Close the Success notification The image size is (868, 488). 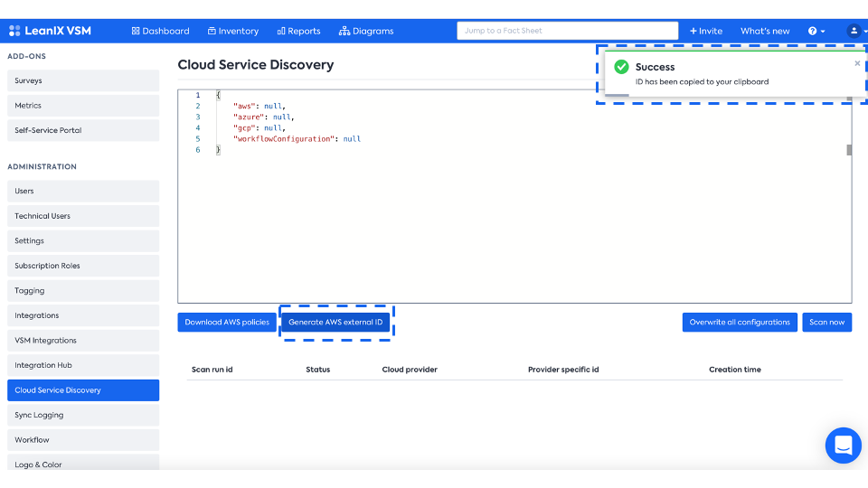[857, 63]
